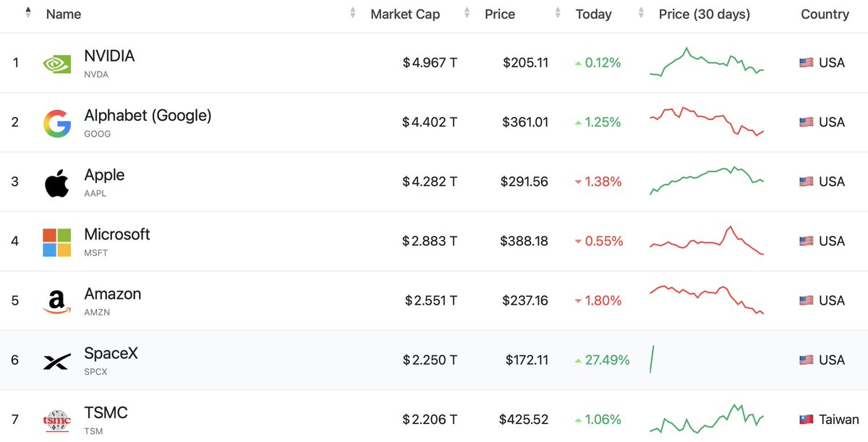Sort by Price (30 days) column header
The width and height of the screenshot is (868, 442).
pos(705,14)
